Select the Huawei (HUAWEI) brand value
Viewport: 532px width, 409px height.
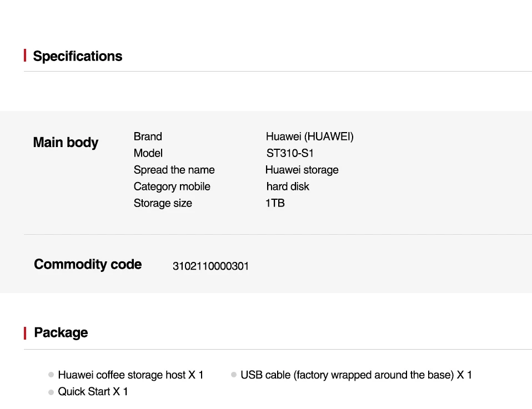(309, 137)
